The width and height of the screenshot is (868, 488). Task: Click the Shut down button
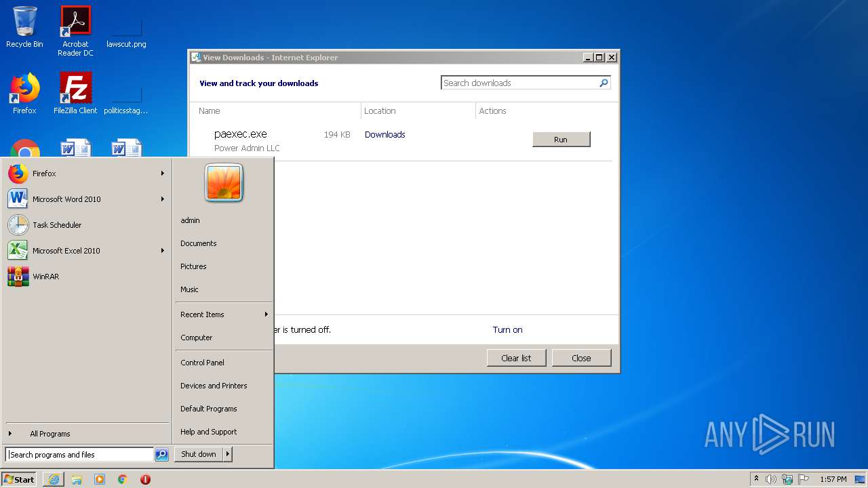tap(199, 454)
